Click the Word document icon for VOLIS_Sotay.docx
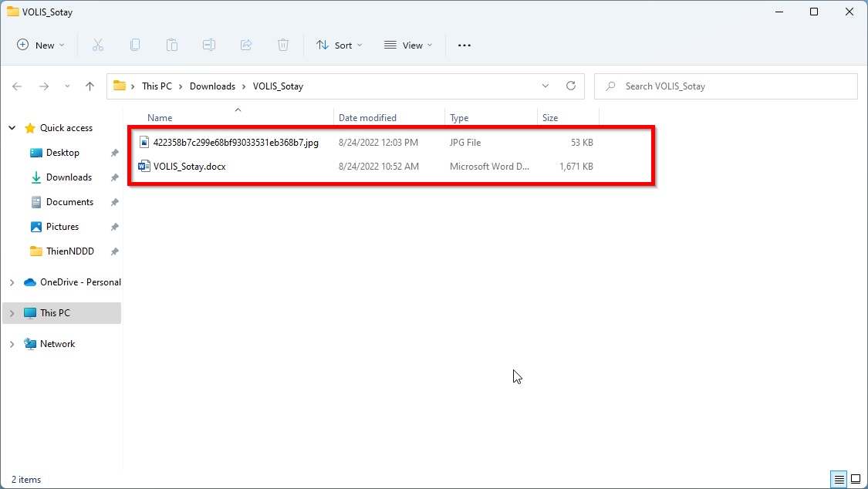The height and width of the screenshot is (489, 868). point(144,166)
